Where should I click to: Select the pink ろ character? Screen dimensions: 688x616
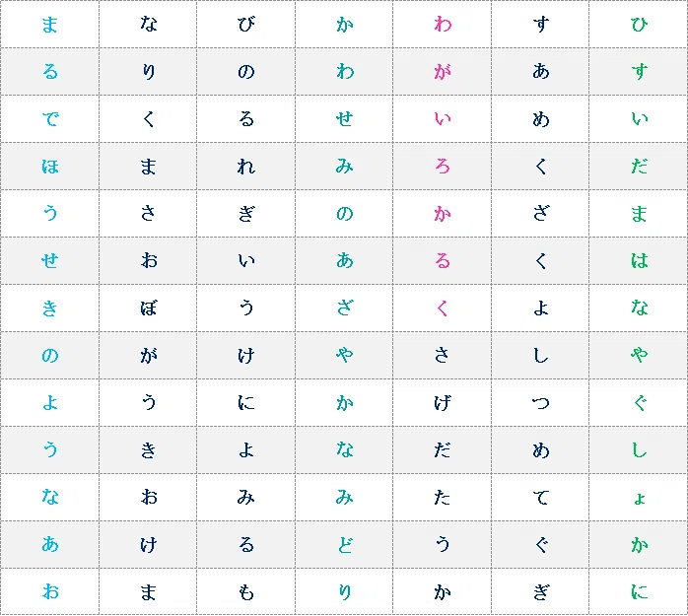443,167
